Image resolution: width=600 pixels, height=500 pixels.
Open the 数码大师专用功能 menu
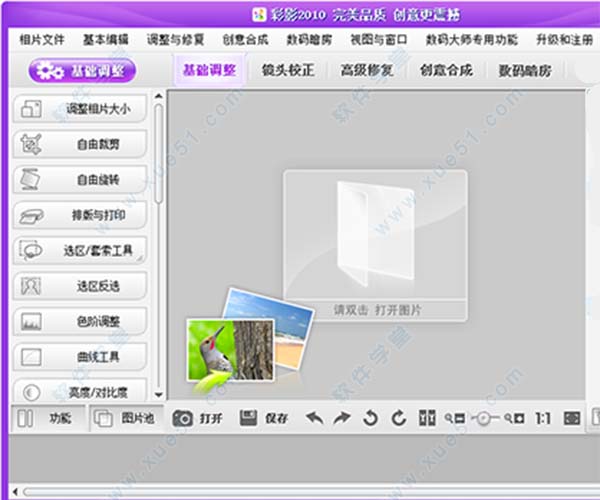point(472,39)
